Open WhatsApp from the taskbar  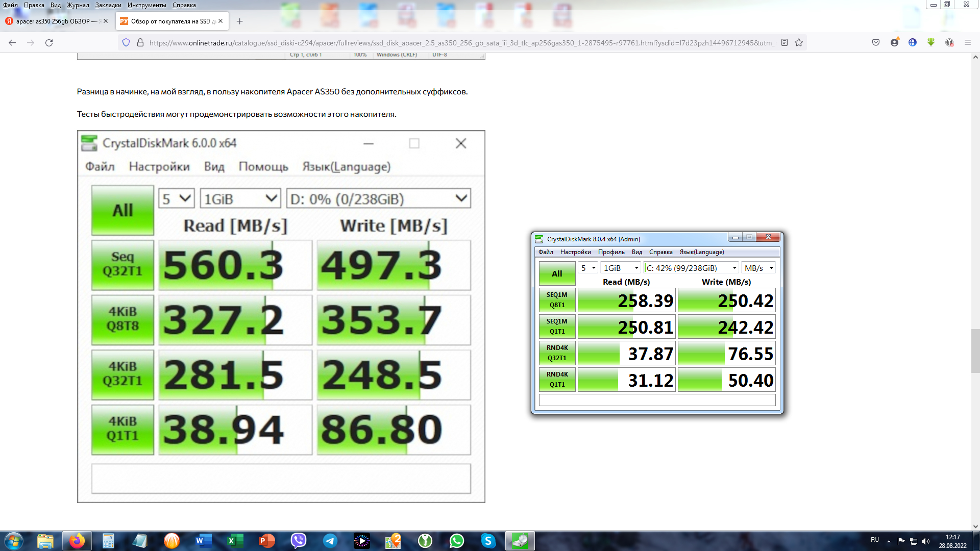click(x=456, y=541)
